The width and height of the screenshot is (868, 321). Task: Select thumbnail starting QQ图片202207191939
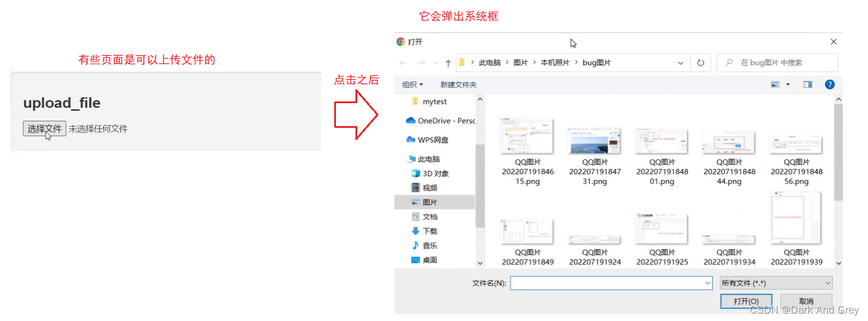click(x=796, y=219)
